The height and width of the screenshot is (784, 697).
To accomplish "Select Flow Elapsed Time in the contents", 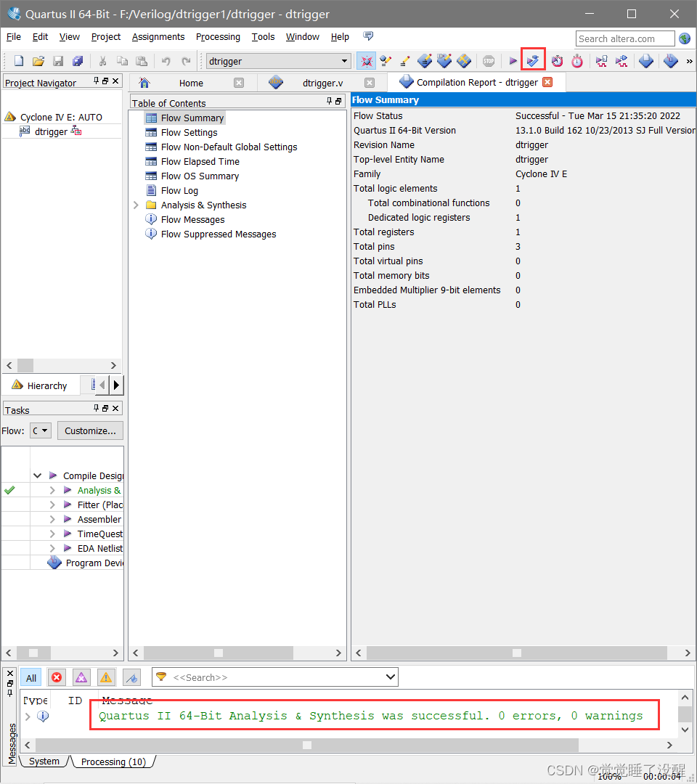I will 200,161.
